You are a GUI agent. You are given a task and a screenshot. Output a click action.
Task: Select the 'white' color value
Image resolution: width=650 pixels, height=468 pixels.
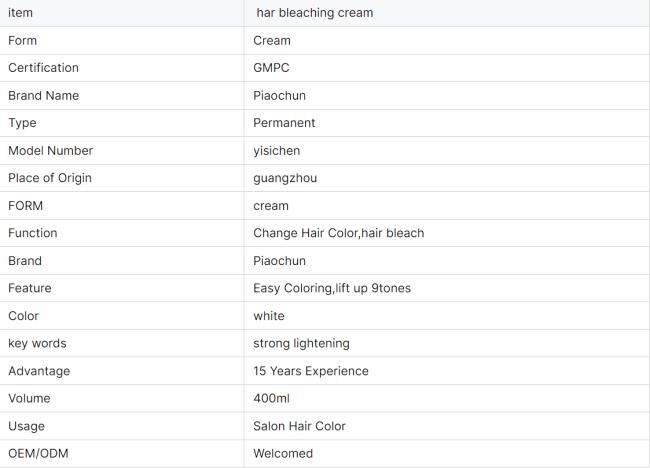pos(269,316)
